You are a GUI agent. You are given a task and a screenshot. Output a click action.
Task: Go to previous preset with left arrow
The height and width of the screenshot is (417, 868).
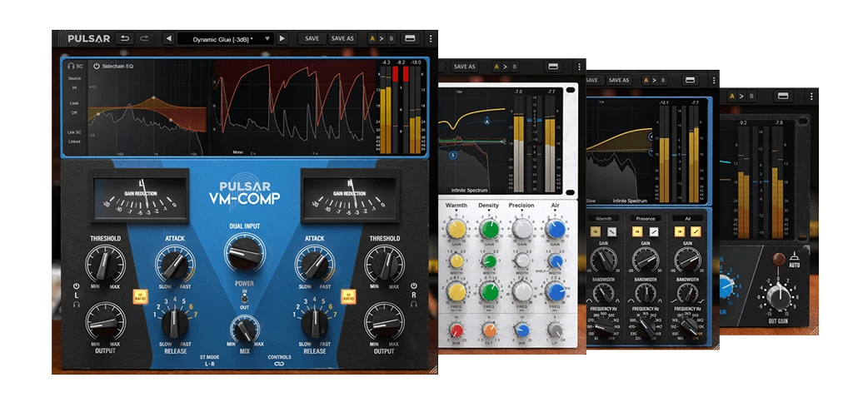(x=168, y=38)
